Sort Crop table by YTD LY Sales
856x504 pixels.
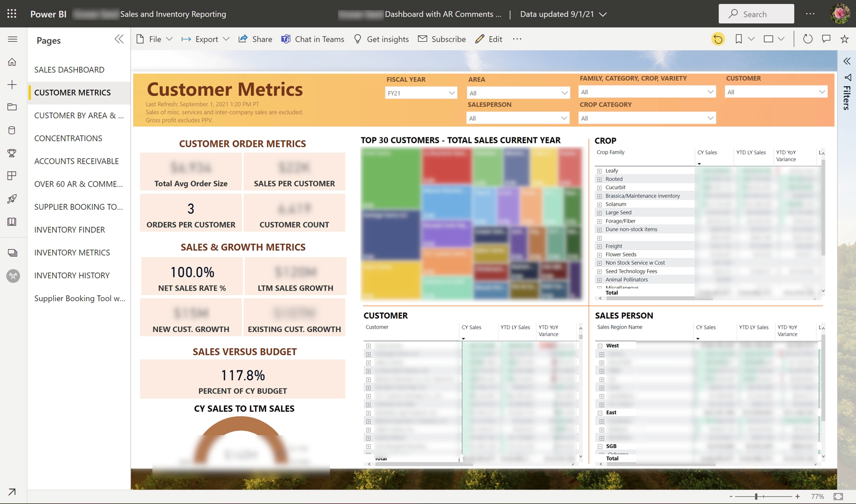click(x=751, y=152)
